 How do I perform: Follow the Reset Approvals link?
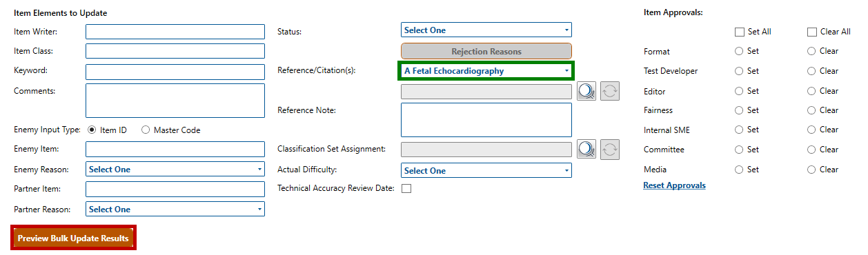tap(674, 185)
